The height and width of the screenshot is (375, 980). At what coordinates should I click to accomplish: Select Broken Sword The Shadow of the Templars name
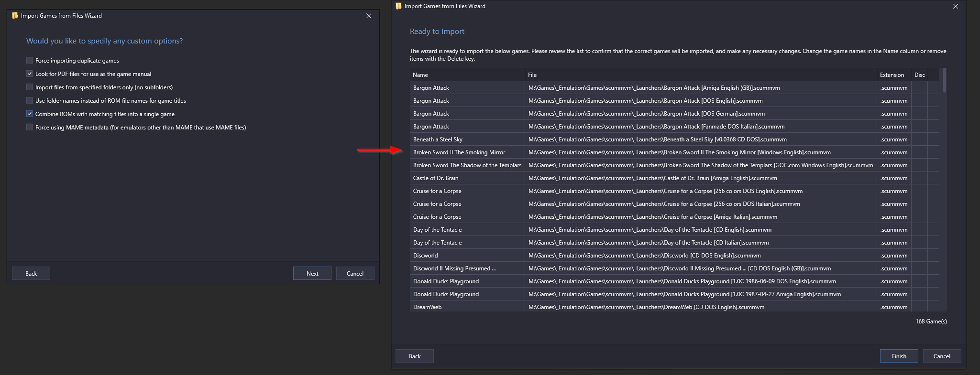coord(467,165)
